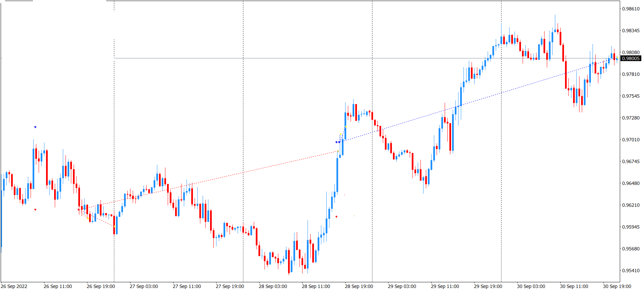Click the 0.96745 price axis label

[631, 161]
